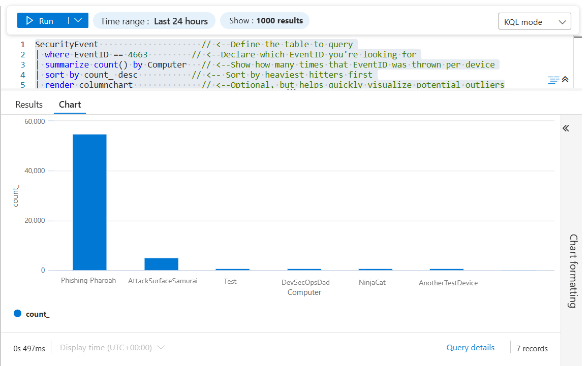This screenshot has width=588, height=366.
Task: Open the Query details link
Action: [x=470, y=348]
